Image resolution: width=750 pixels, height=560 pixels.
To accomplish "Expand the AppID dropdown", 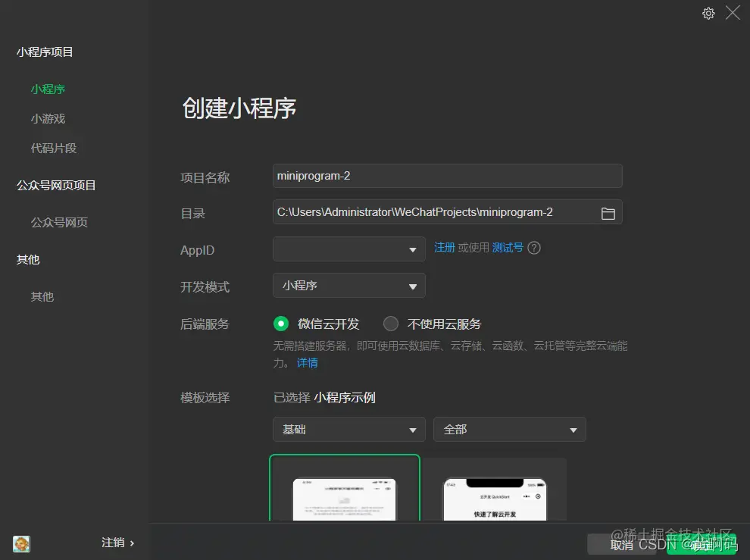I will pos(349,249).
